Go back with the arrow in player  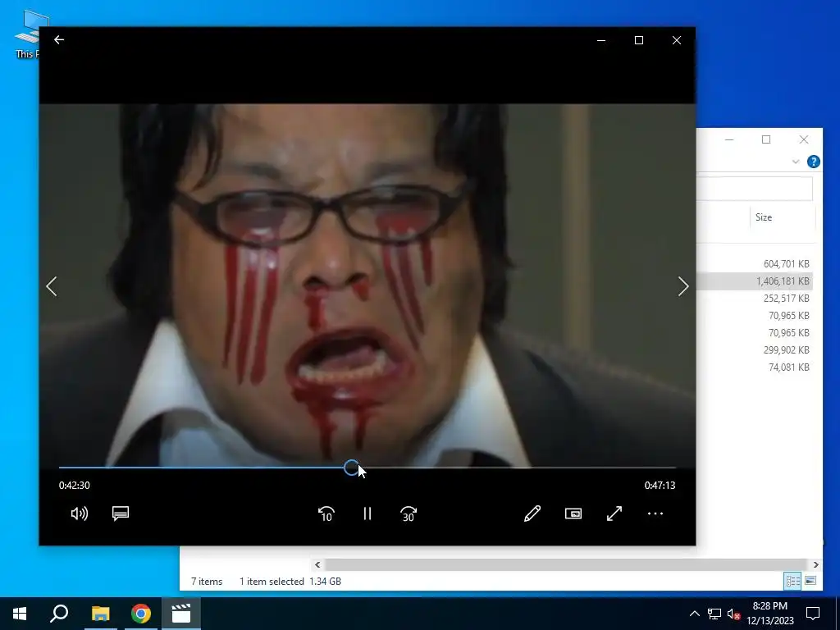pyautogui.click(x=59, y=39)
